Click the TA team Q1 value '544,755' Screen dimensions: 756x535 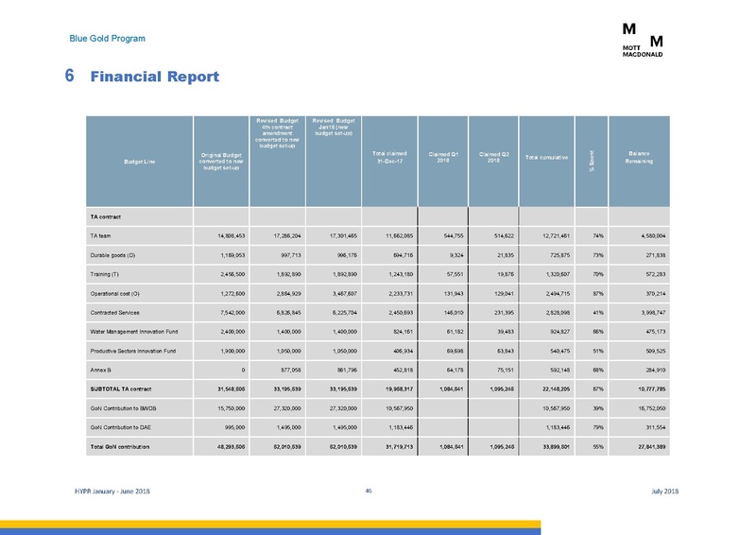click(x=454, y=236)
